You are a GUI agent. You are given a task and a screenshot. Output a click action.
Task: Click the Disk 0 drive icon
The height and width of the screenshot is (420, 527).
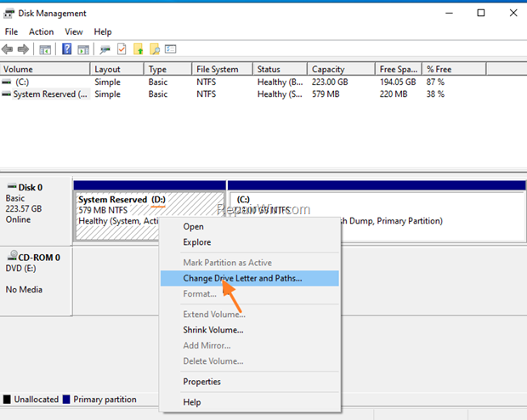[x=12, y=186]
